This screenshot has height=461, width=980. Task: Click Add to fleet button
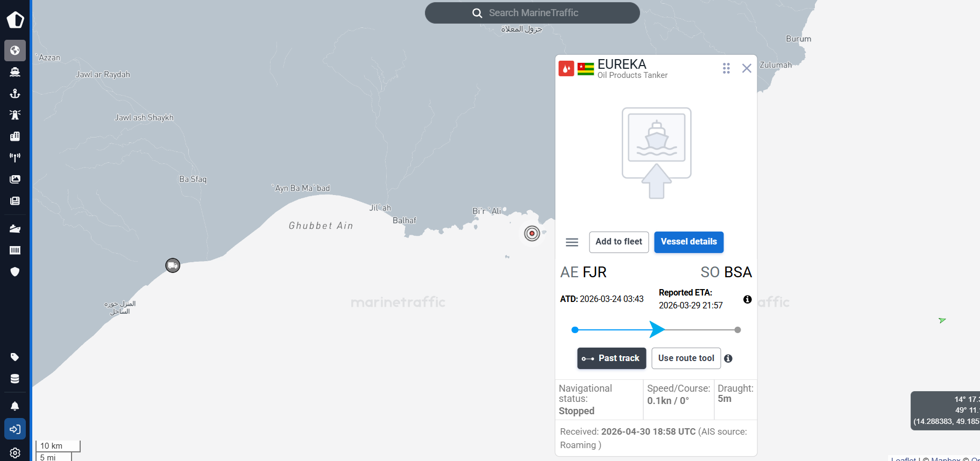click(619, 242)
